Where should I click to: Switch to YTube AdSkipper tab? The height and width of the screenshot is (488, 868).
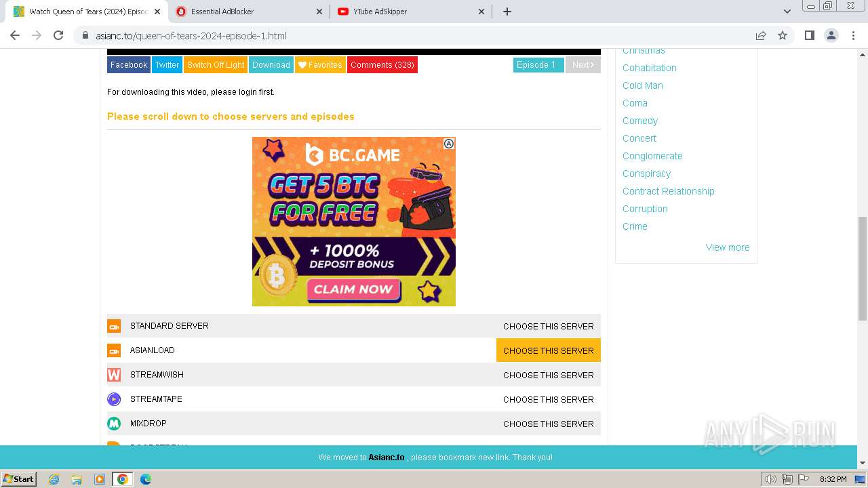[x=411, y=12]
